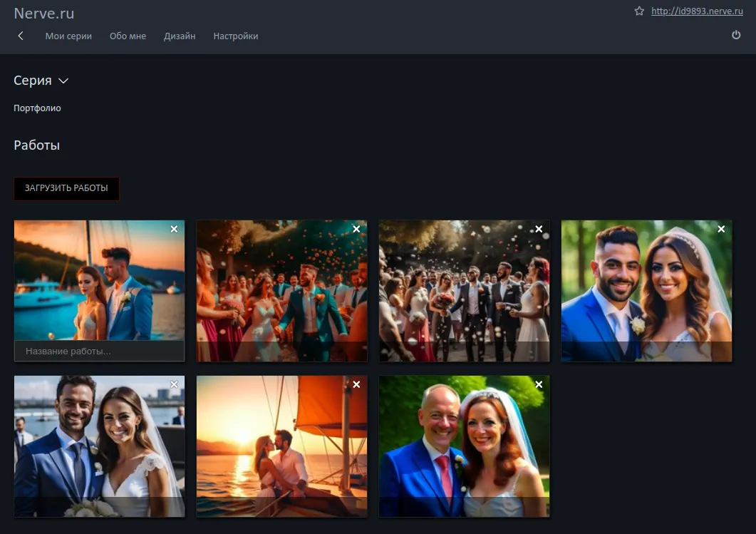Delete the sunset yacht couple photo

point(174,229)
